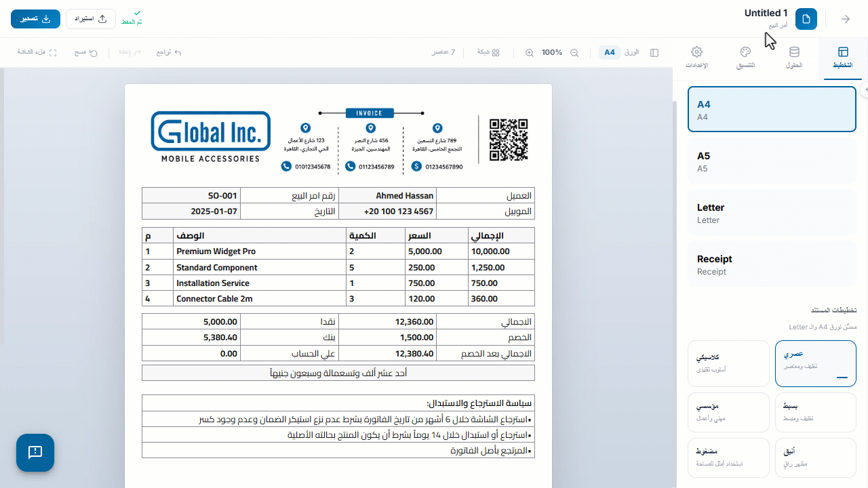Image resolution: width=868 pixels, height=488 pixels.
Task: Open the chat feedback floating button
Action: [x=35, y=453]
